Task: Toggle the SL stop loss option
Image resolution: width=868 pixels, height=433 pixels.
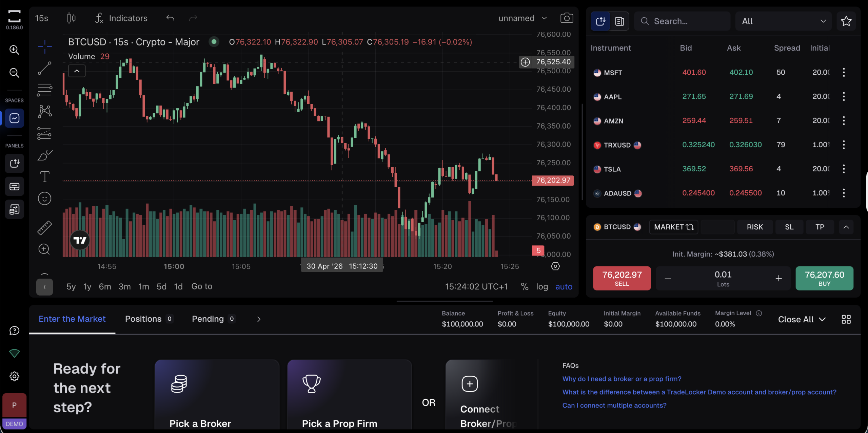Action: pos(789,227)
